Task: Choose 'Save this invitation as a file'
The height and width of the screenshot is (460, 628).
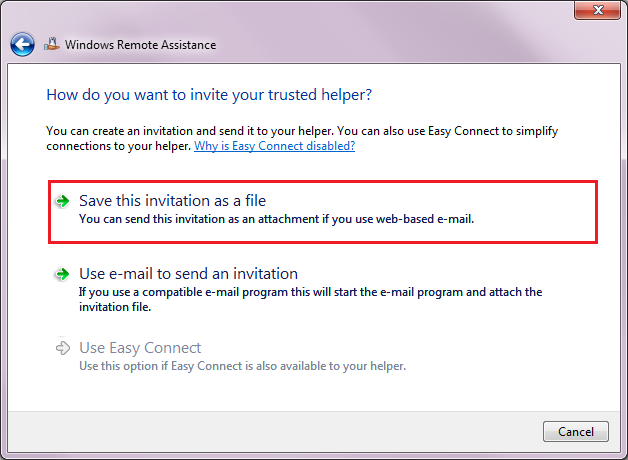Action: (x=323, y=211)
